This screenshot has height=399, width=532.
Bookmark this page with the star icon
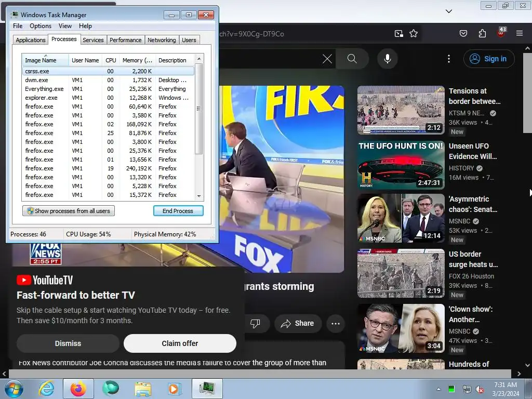(x=413, y=33)
